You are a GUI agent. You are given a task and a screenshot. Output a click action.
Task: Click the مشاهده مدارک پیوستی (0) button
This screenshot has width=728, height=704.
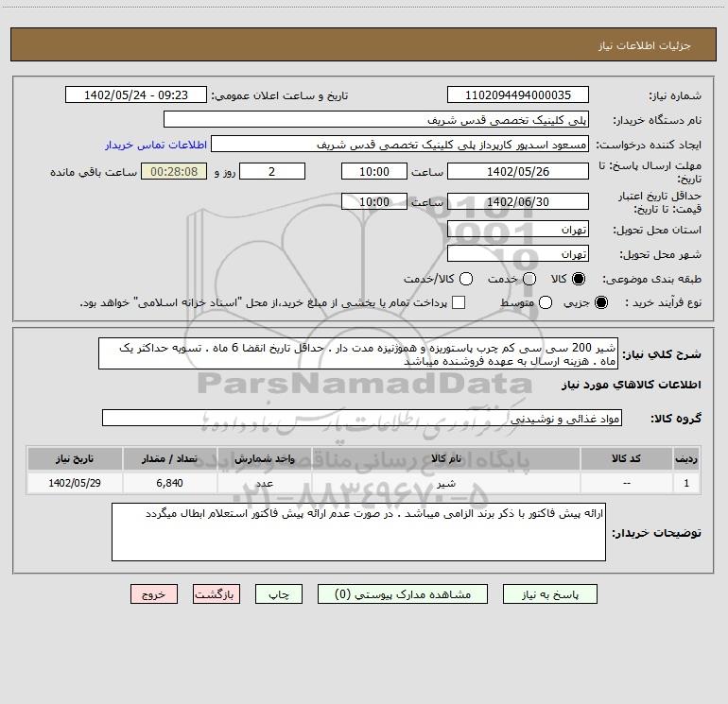tap(403, 594)
